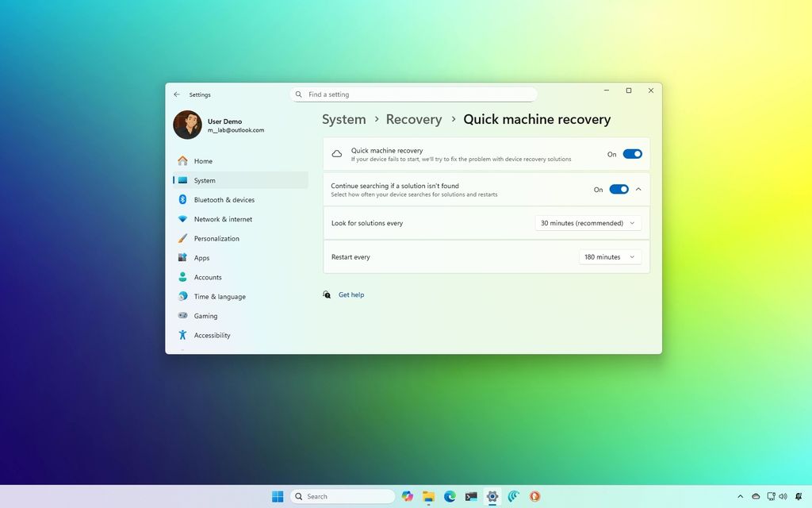
Task: Click the User Demo account profile picture
Action: point(187,125)
